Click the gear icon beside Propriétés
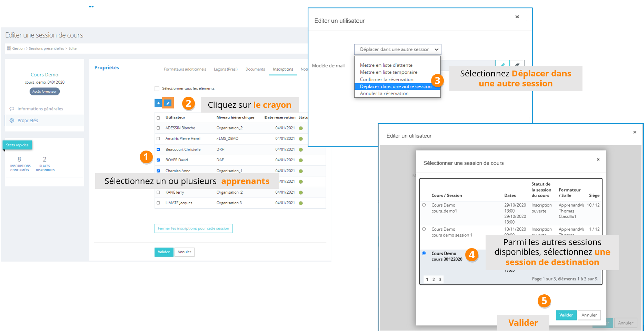The image size is (644, 331). pos(12,120)
